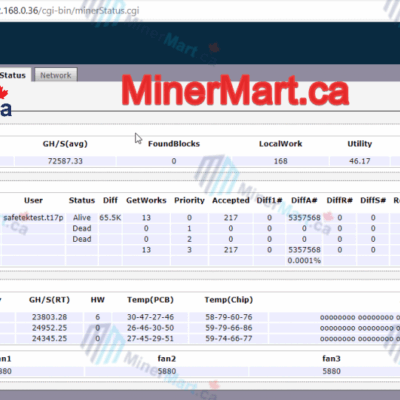Select the FoundBlocks value 0

click(174, 161)
